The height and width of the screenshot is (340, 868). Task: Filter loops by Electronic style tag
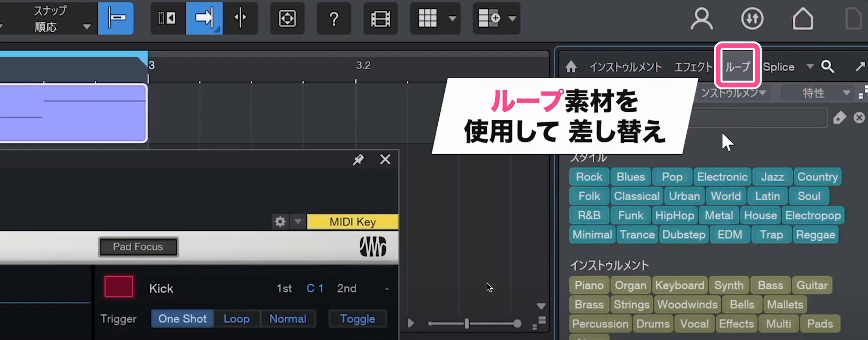point(722,177)
